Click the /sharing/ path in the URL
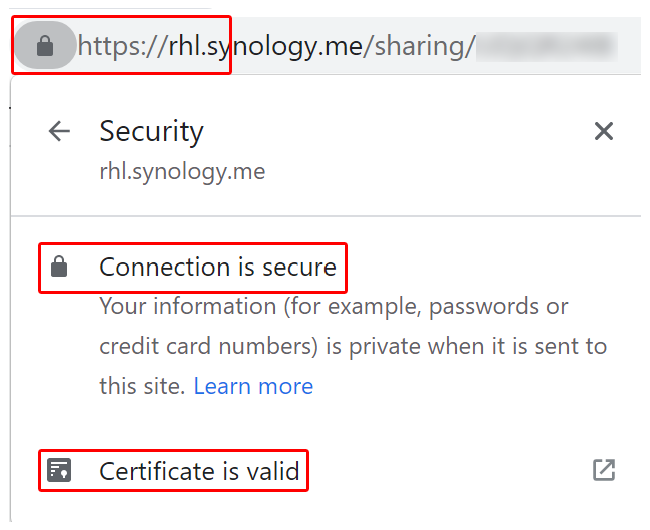 pyautogui.click(x=419, y=46)
